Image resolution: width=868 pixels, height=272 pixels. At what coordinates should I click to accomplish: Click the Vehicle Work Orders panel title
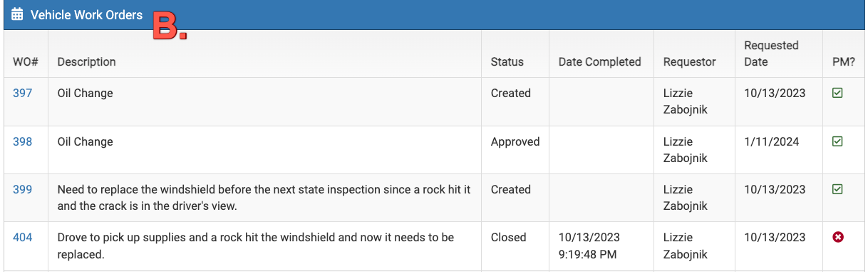(x=86, y=14)
